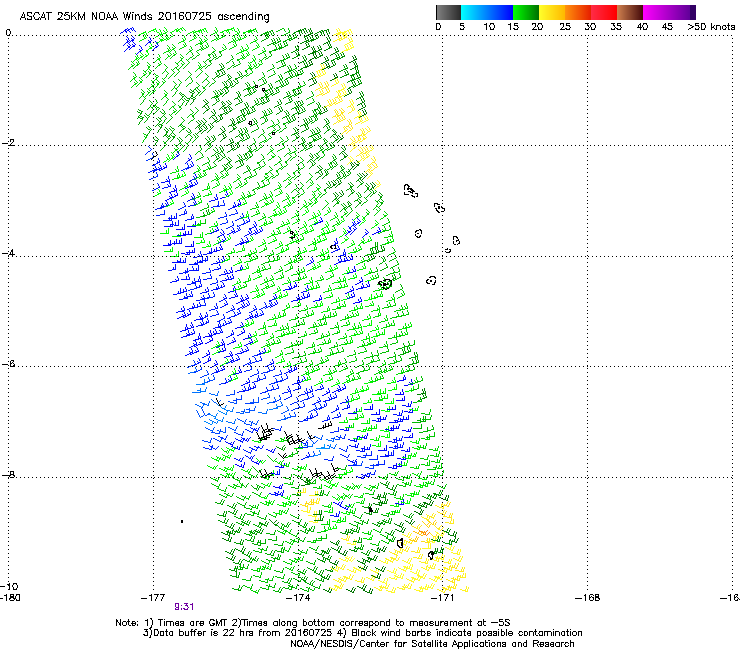The image size is (740, 650).
Task: Click the orange 25-30 knots legend segment
Action: coord(578,12)
